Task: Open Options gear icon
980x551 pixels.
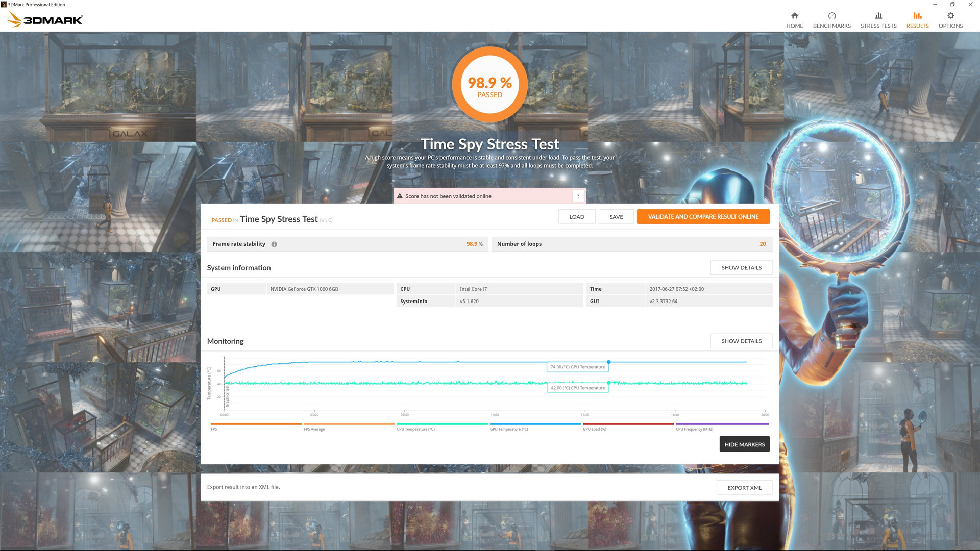Action: click(x=950, y=16)
